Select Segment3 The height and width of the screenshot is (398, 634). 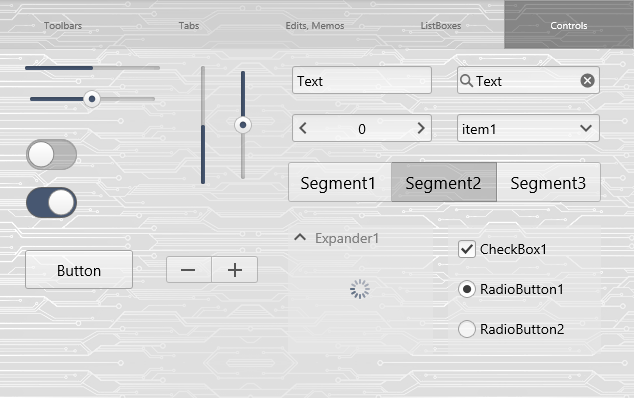click(548, 182)
